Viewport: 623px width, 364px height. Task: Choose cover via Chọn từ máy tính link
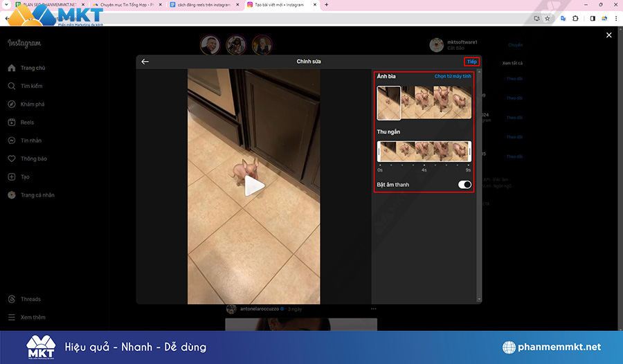tap(453, 76)
